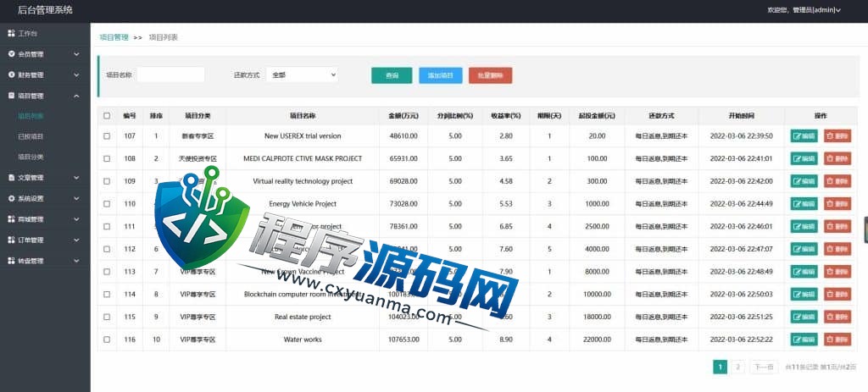Edit project 107 New USEREX trial version
Screen dimensions: 868x392
pos(804,136)
